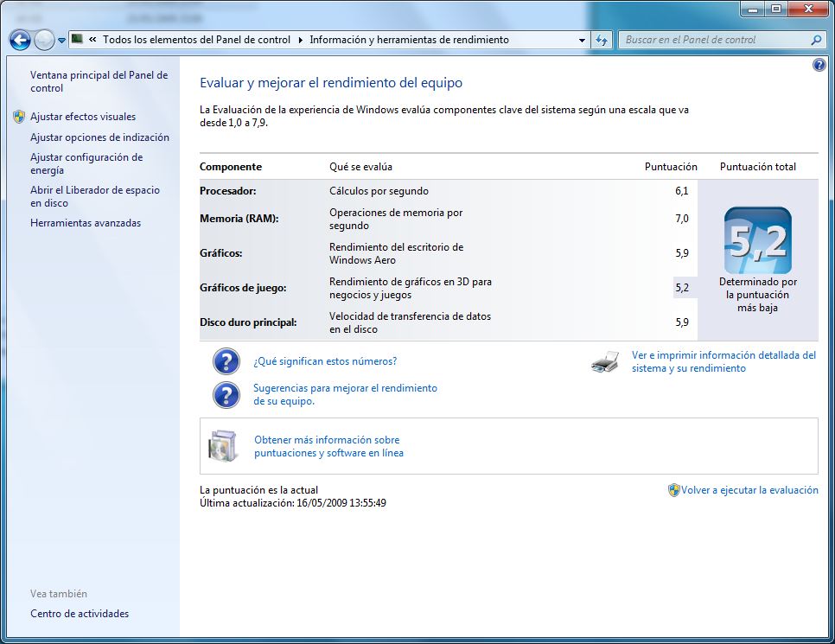Click the Refresh button next to address bar
This screenshot has width=835, height=644.
tap(602, 40)
